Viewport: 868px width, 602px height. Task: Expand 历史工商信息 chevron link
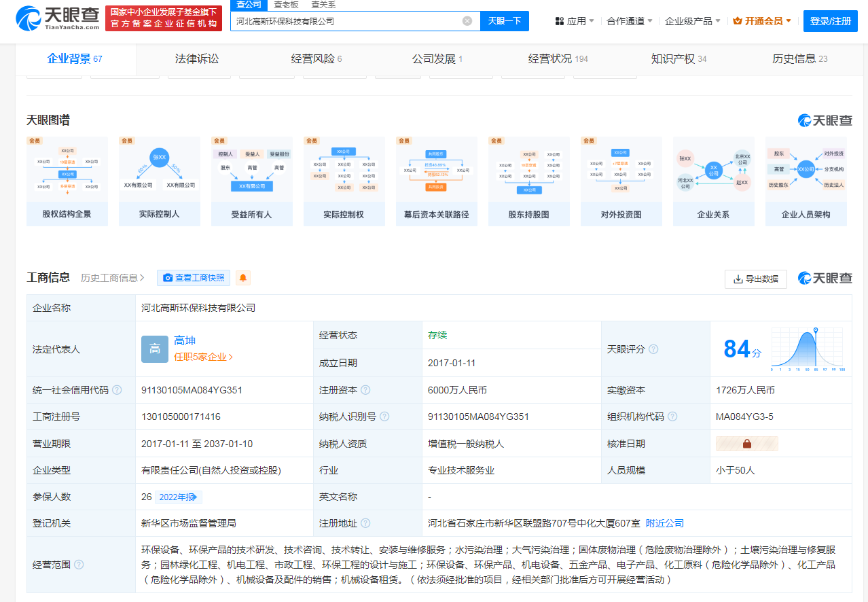click(x=113, y=278)
